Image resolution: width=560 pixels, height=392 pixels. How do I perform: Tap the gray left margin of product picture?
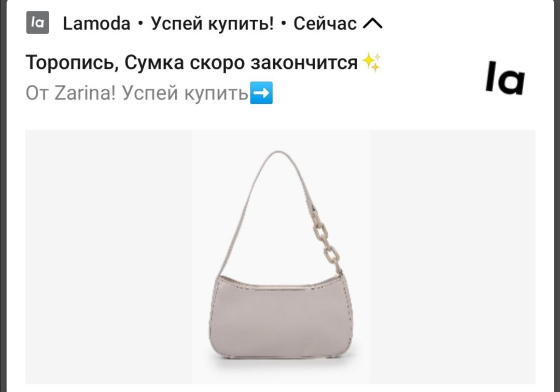pyautogui.click(x=108, y=257)
